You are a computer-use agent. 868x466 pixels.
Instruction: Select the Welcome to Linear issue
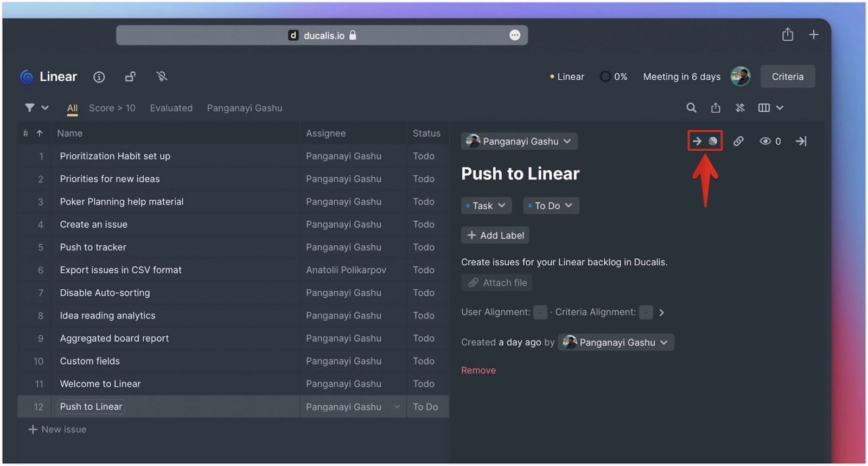100,384
